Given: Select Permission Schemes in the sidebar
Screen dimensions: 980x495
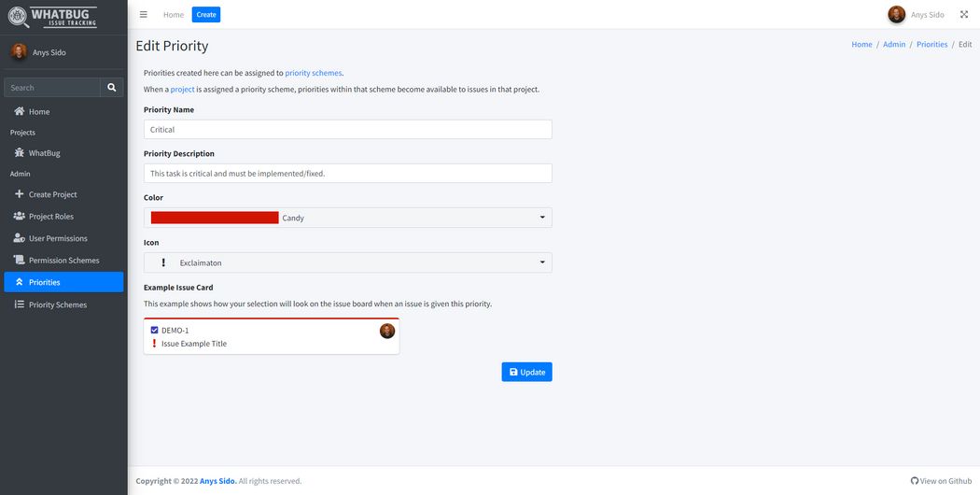Looking at the screenshot, I should (63, 261).
